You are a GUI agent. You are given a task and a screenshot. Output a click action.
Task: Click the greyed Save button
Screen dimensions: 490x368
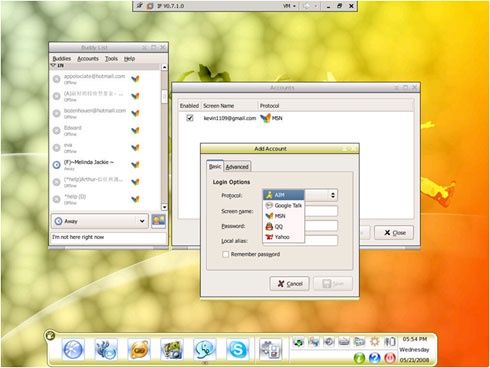pyautogui.click(x=333, y=284)
